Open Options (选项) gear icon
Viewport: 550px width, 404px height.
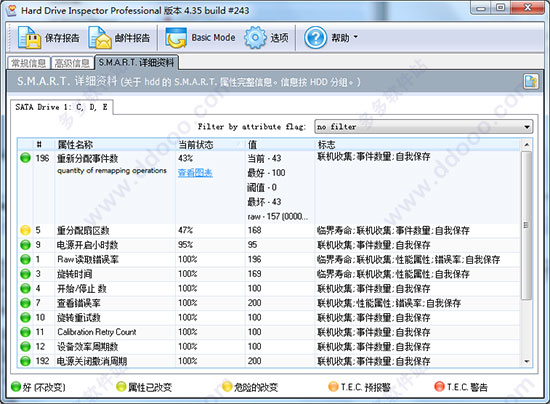[255, 38]
